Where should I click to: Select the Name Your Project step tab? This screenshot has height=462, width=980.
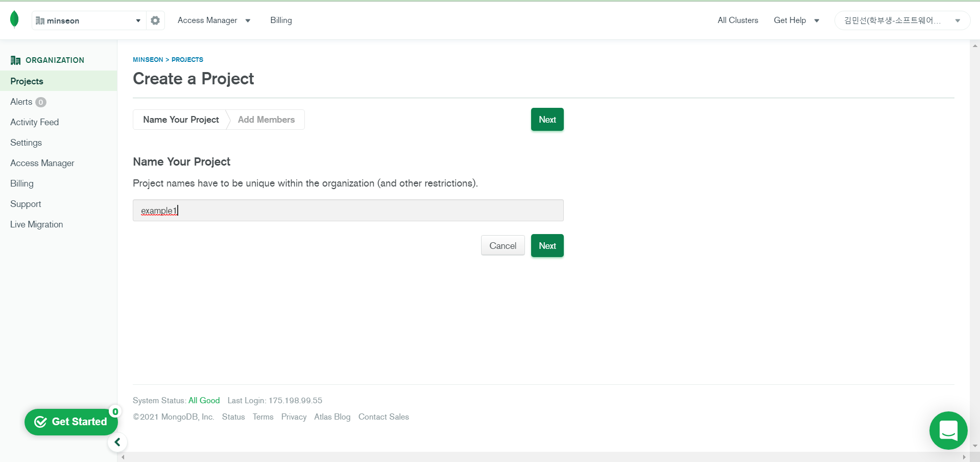coord(181,120)
